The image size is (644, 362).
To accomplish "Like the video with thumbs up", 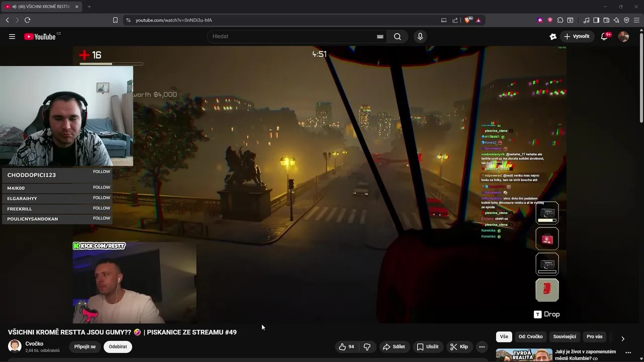I will pyautogui.click(x=346, y=346).
